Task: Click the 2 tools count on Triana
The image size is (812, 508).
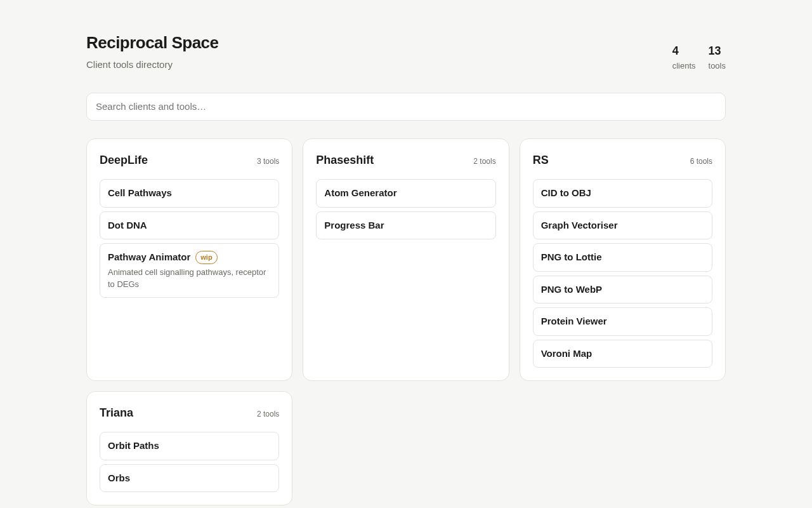Action: (x=268, y=414)
